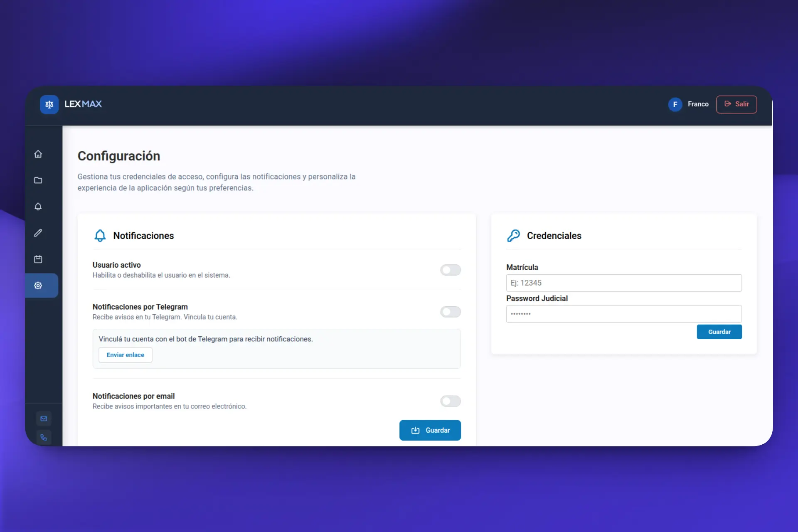This screenshot has height=532, width=798.
Task: Click 'Recibe avisos importantes en tu correo' text
Action: (x=170, y=406)
